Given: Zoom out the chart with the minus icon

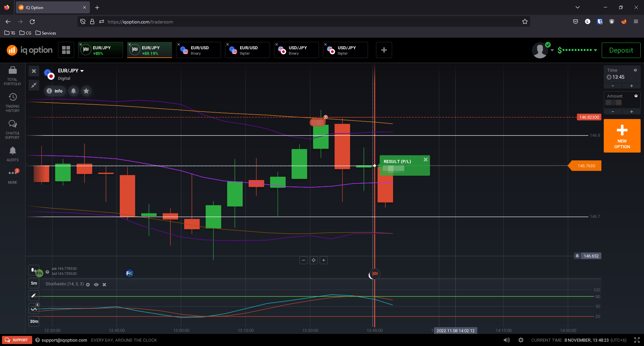Looking at the screenshot, I should 304,260.
